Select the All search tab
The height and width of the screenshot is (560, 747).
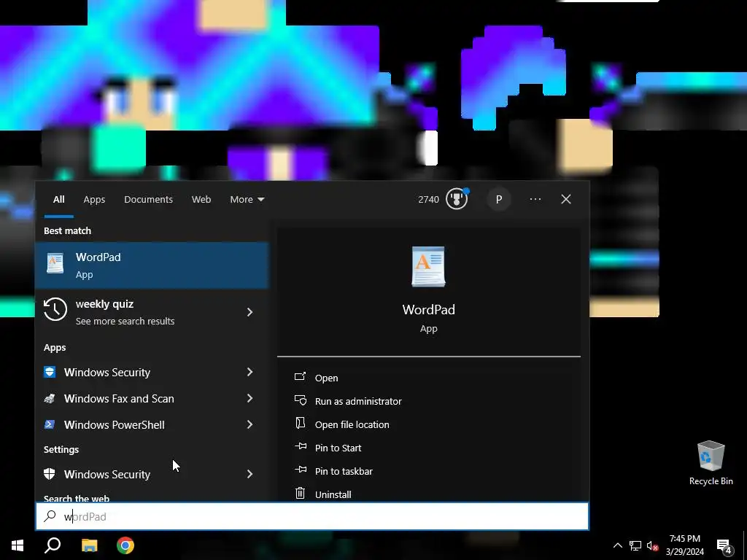pos(58,200)
